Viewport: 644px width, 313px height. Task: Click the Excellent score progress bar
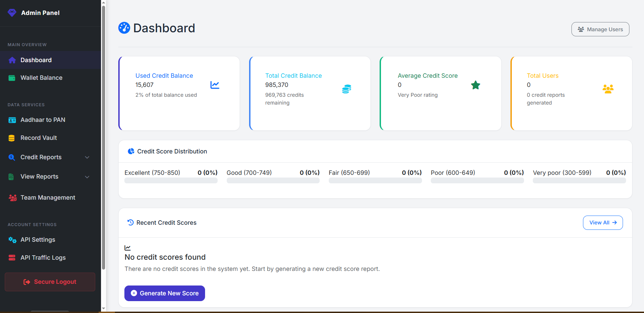pyautogui.click(x=171, y=180)
